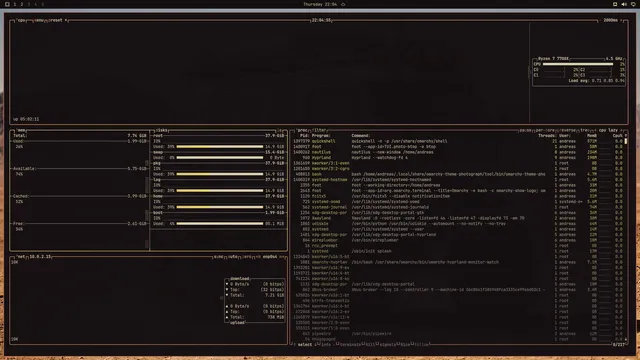
Task: Toggle the net zero option
Action: point(247,257)
